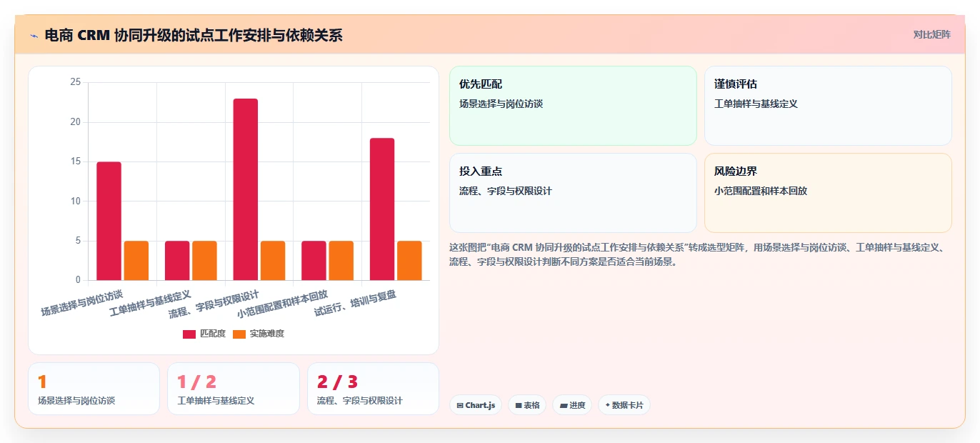
Task: Toggle the 实施难度 legend item
Action: (259, 334)
